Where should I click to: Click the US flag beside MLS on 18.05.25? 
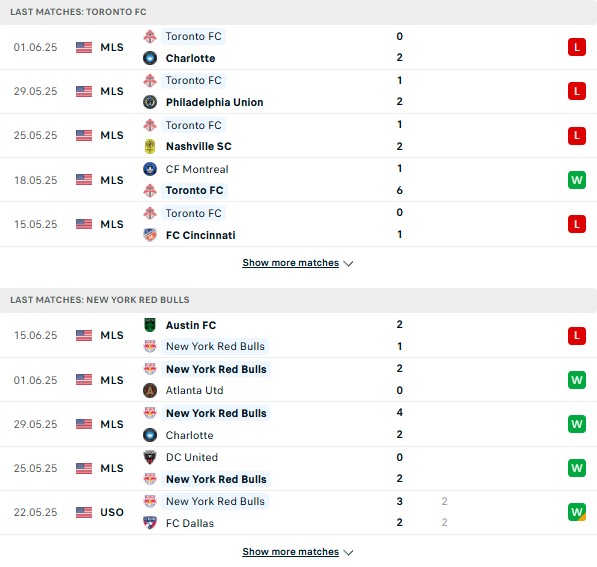coord(84,180)
